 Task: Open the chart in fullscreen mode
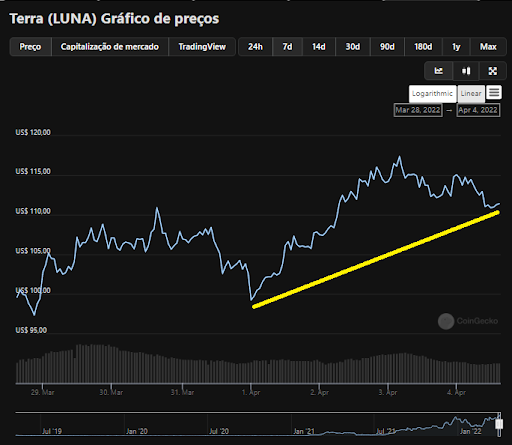(x=493, y=71)
